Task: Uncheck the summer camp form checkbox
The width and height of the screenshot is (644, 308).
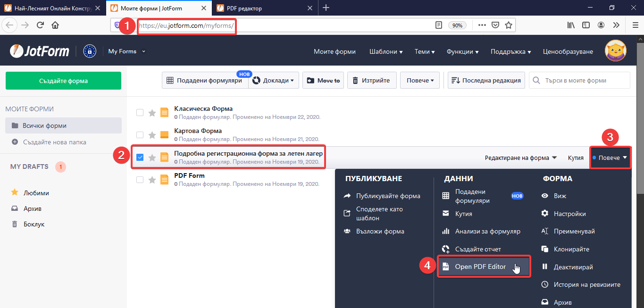Action: pos(140,157)
